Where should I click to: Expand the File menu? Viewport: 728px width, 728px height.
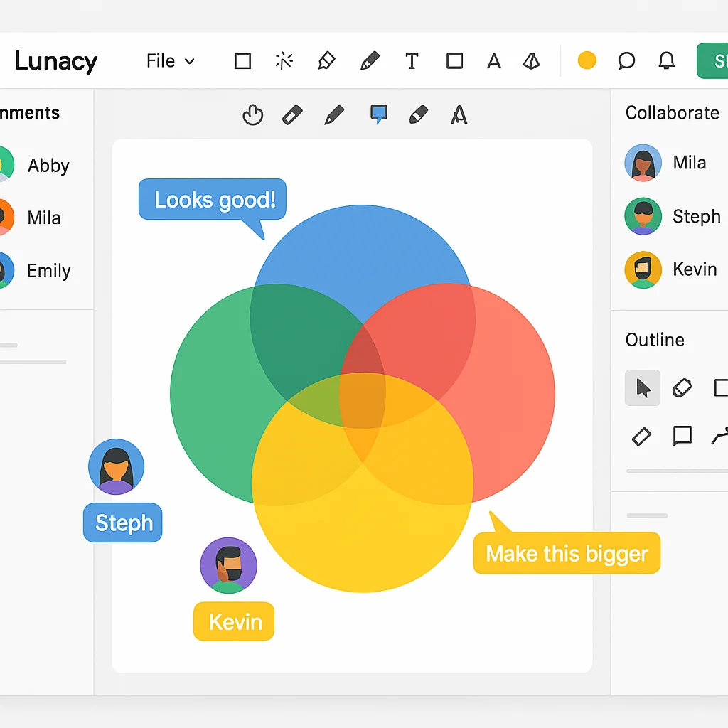(x=169, y=61)
